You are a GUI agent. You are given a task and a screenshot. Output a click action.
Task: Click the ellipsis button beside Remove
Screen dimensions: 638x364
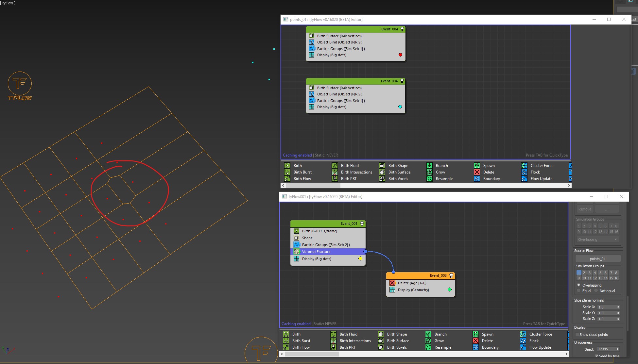pyautogui.click(x=607, y=209)
